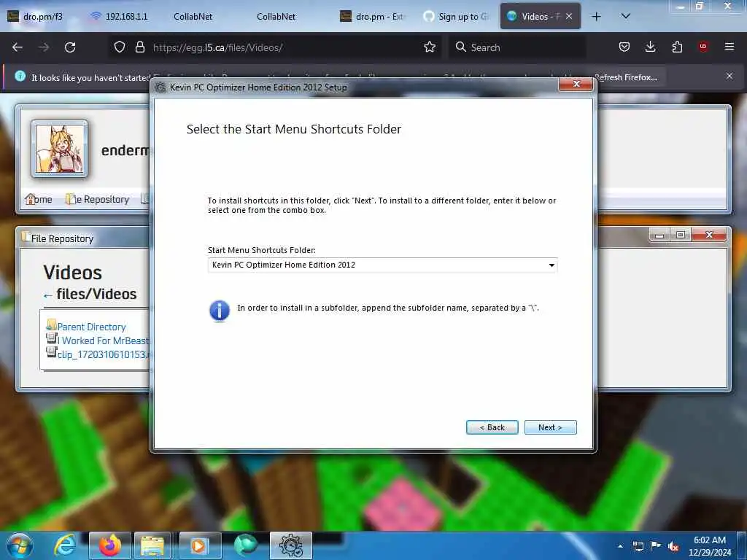Open the extensions puzzle icon
Screen dimensions: 747x560
click(677, 47)
